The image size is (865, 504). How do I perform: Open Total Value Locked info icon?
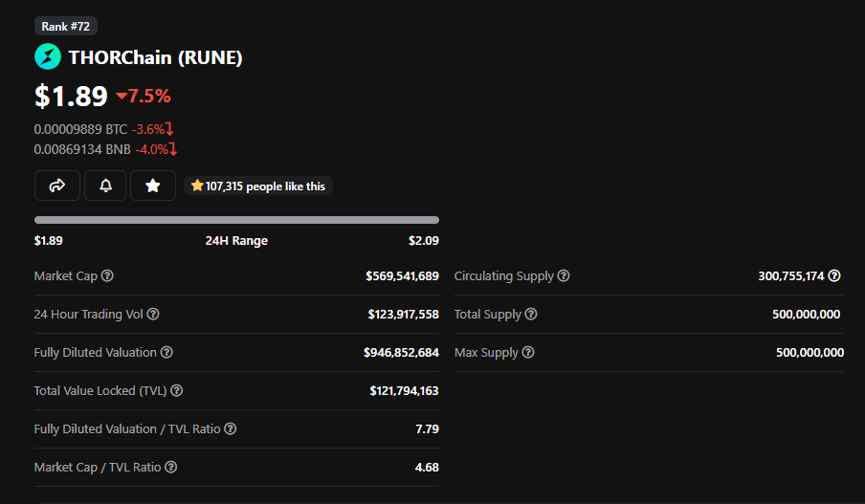pyautogui.click(x=176, y=390)
